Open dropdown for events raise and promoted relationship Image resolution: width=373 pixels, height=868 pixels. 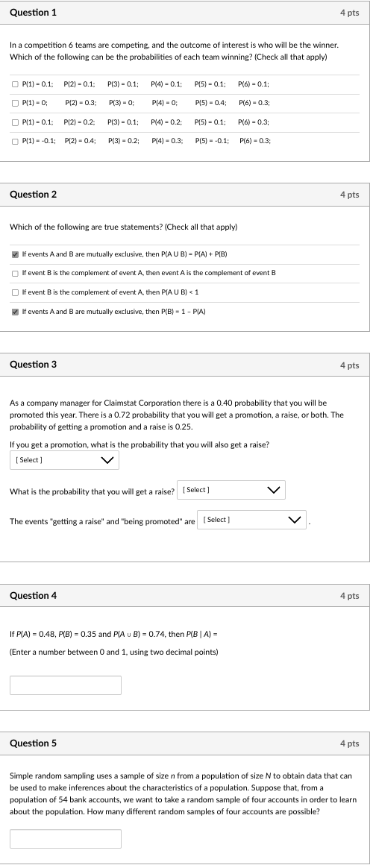252,520
